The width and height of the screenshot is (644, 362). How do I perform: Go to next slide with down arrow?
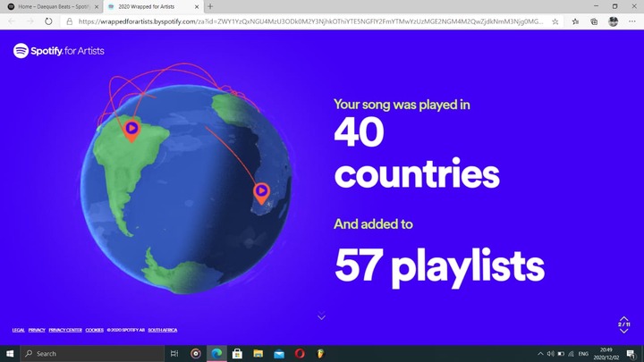click(x=624, y=331)
